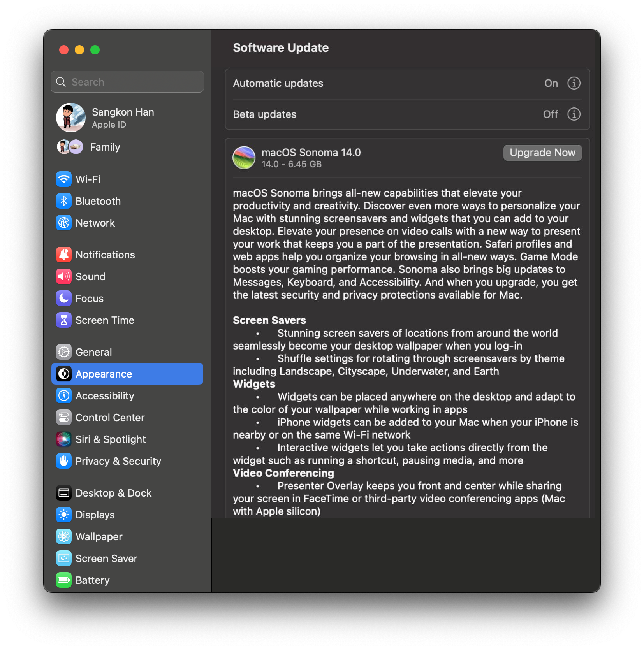Open Siri & Spotlight icon
Image resolution: width=644 pixels, height=650 pixels.
point(64,439)
